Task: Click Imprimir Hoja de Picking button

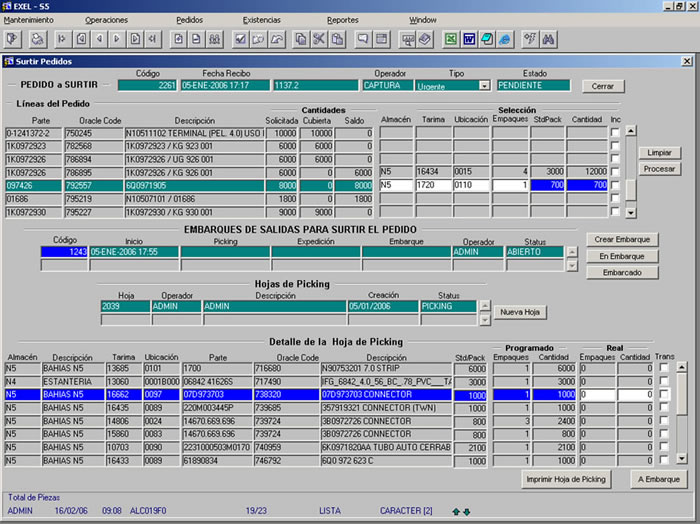Action: pos(566,480)
